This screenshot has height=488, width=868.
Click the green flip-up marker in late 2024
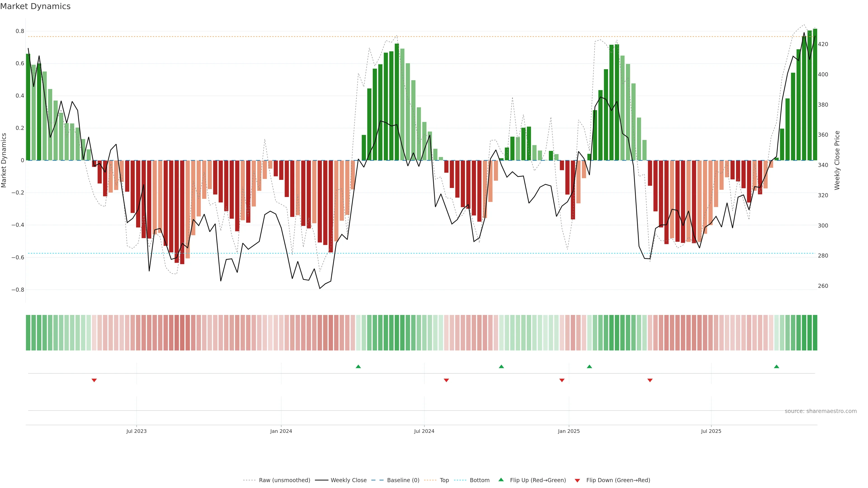pos(501,366)
